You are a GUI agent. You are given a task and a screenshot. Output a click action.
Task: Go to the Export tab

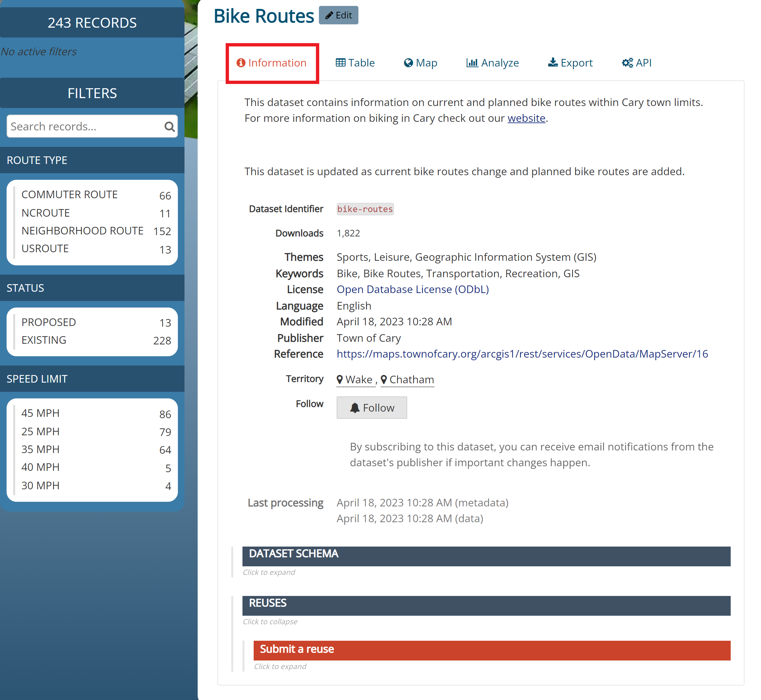click(x=570, y=63)
